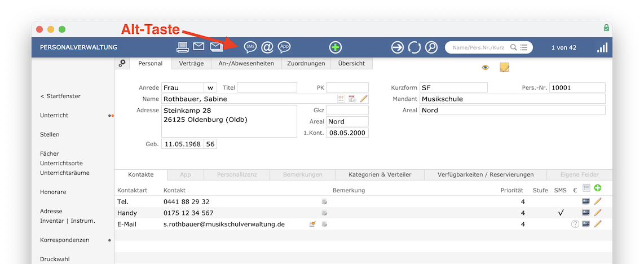Viewport: 644px width, 264px height.
Task: Select the Kontakte sub-tab
Action: [x=141, y=174]
